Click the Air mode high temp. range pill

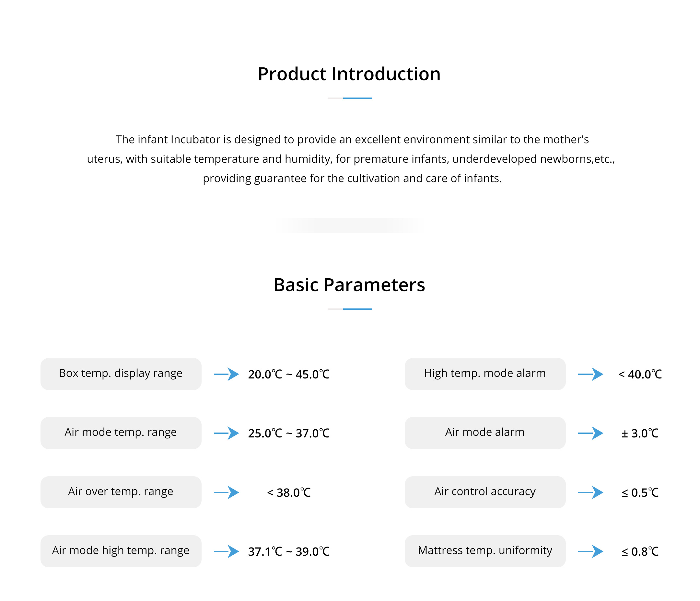tap(121, 551)
